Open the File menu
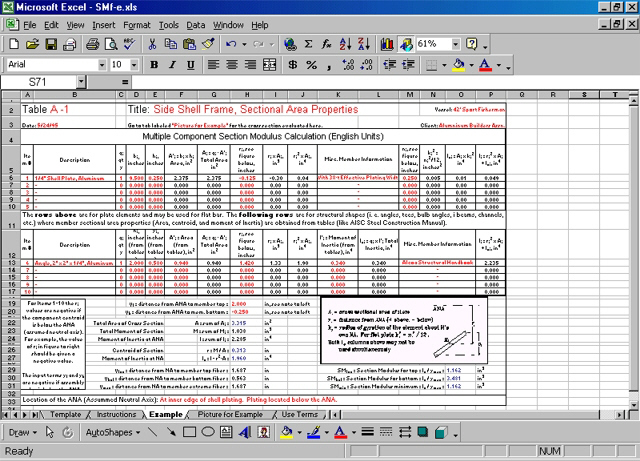This screenshot has height=461, width=640. (29, 25)
